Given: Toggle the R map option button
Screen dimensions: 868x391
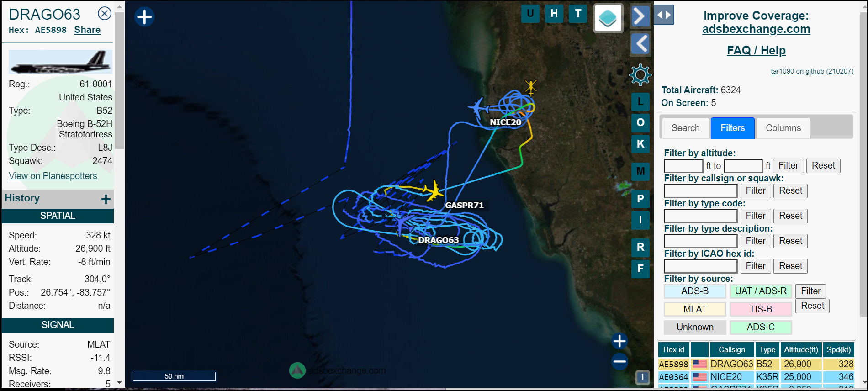Looking at the screenshot, I should click(x=640, y=247).
